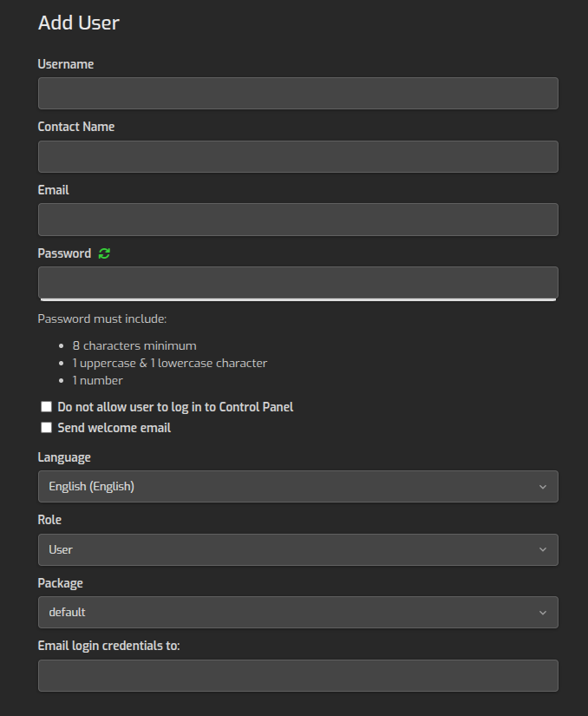Click the 'Send welcome email' label text
Viewport: 588px width, 716px height.
tap(114, 428)
